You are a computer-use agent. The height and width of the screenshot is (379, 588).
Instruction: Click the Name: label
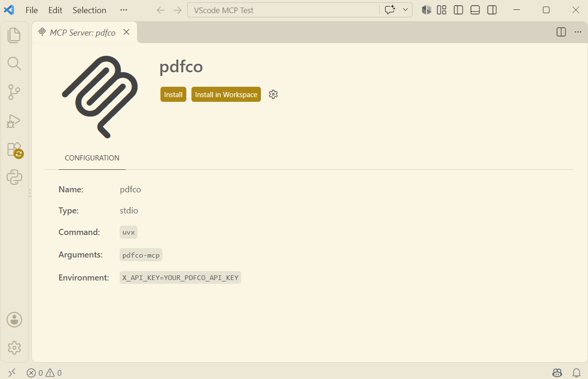coord(71,189)
